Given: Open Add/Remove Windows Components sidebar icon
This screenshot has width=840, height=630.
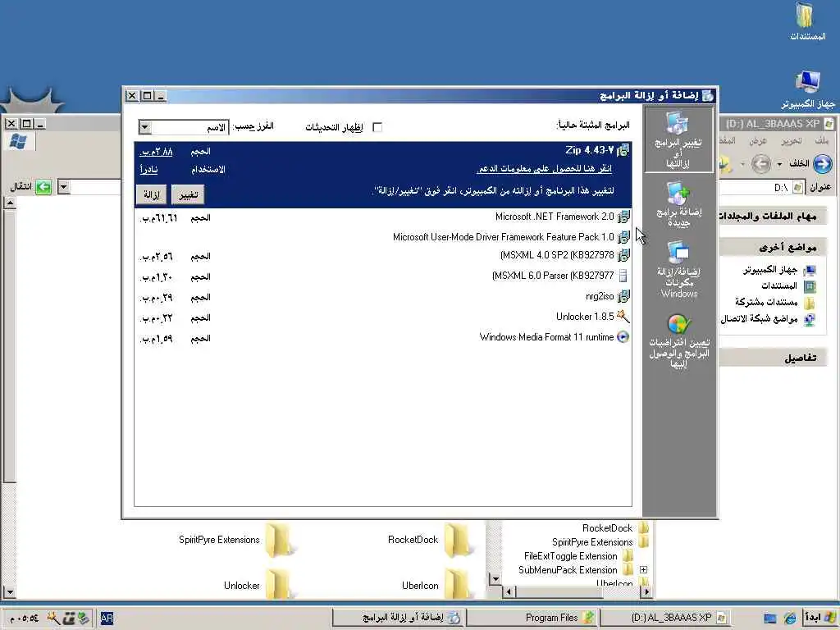Looking at the screenshot, I should 678,253.
